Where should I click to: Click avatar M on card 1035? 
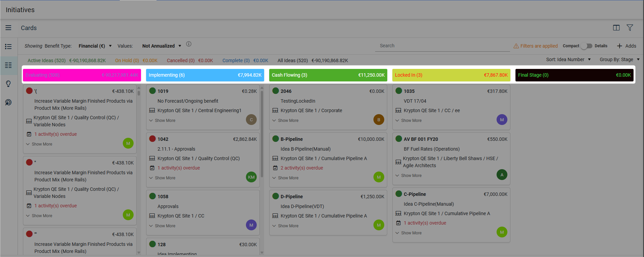[x=502, y=120]
